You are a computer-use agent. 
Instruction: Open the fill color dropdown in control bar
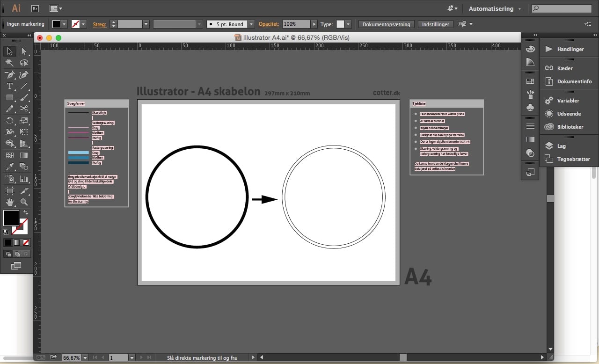(64, 24)
